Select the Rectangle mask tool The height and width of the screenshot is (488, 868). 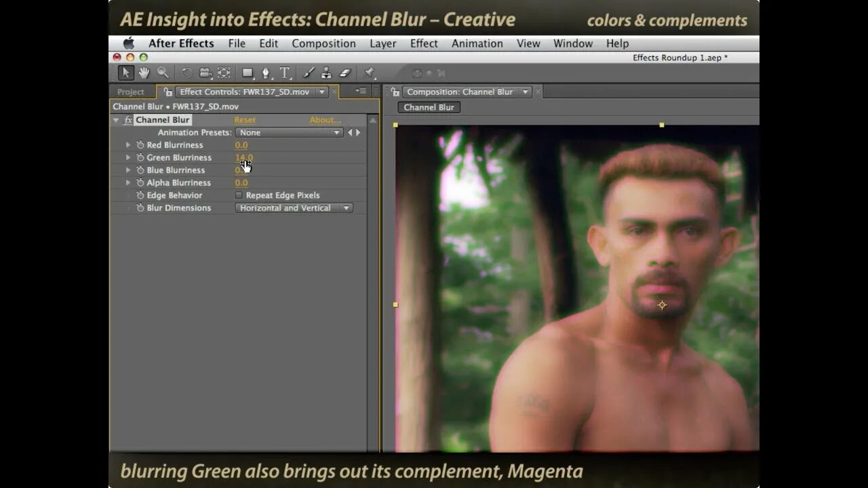[248, 73]
